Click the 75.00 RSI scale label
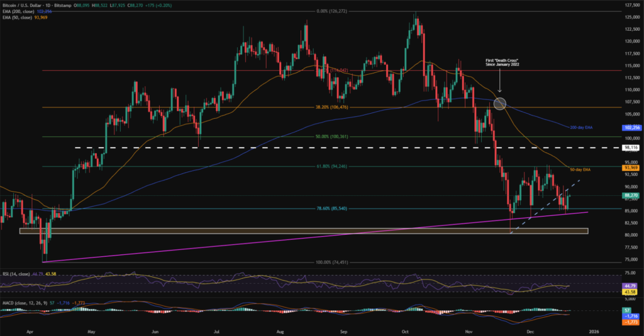This screenshot has height=336, width=644. point(631,273)
